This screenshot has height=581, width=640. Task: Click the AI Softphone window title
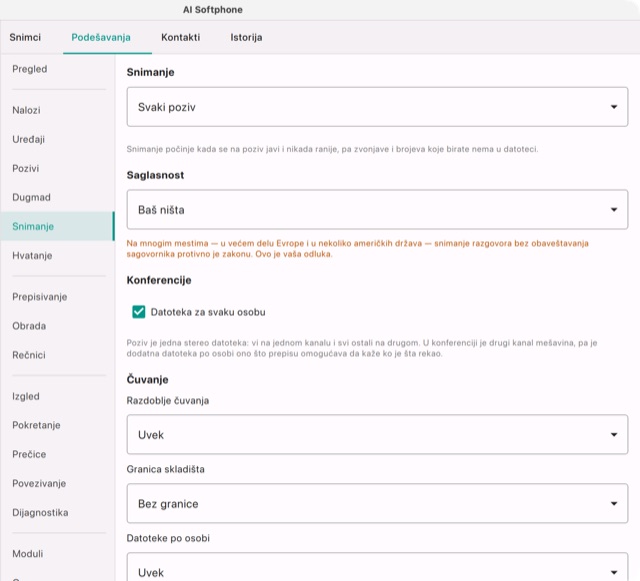(213, 10)
